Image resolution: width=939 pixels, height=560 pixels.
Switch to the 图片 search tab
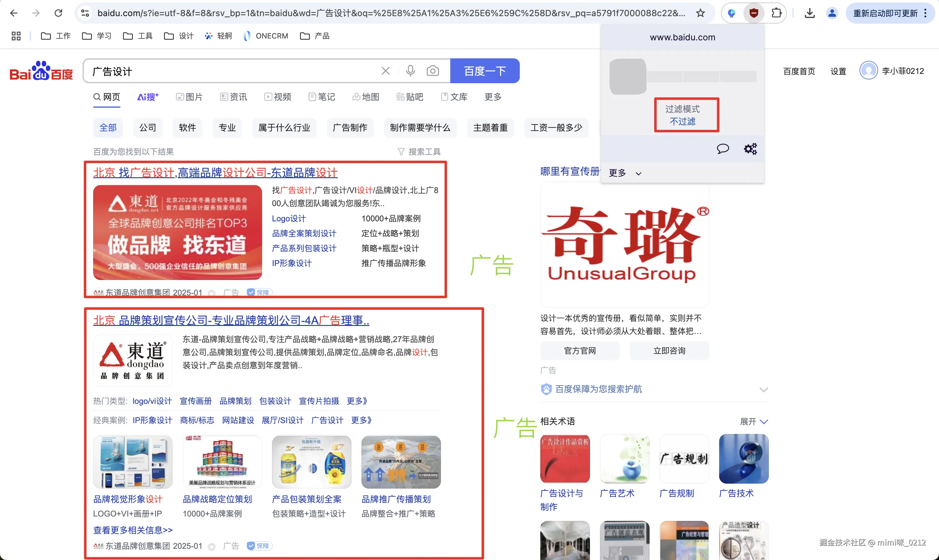click(189, 97)
